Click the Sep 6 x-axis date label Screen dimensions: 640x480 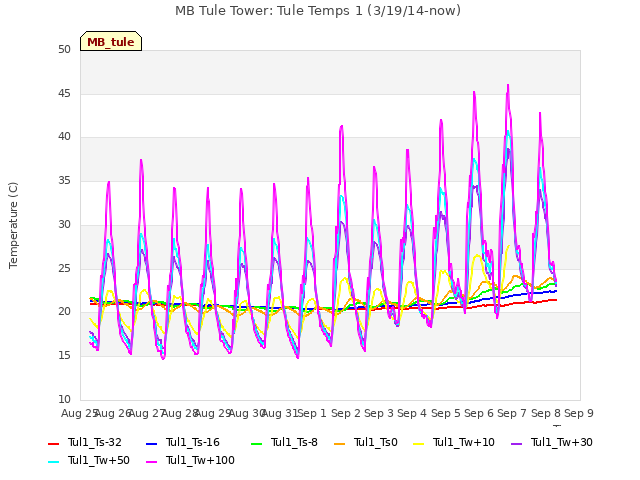479,413
